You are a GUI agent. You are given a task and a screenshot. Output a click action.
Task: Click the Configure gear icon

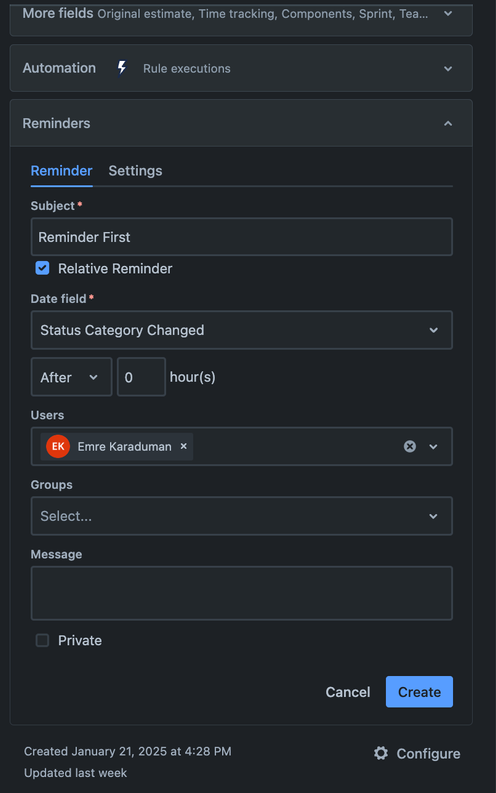tap(381, 753)
